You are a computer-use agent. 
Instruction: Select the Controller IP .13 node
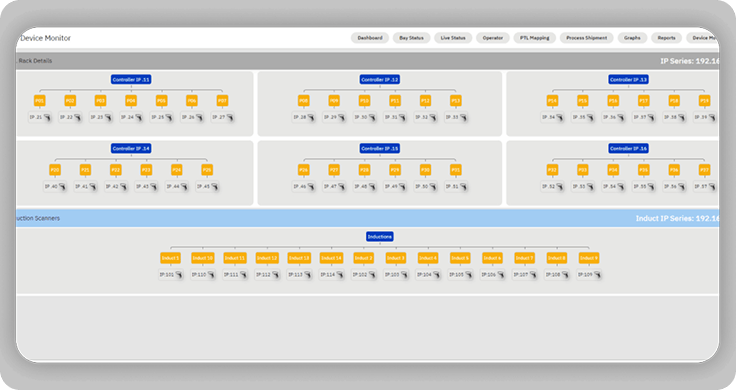click(629, 80)
